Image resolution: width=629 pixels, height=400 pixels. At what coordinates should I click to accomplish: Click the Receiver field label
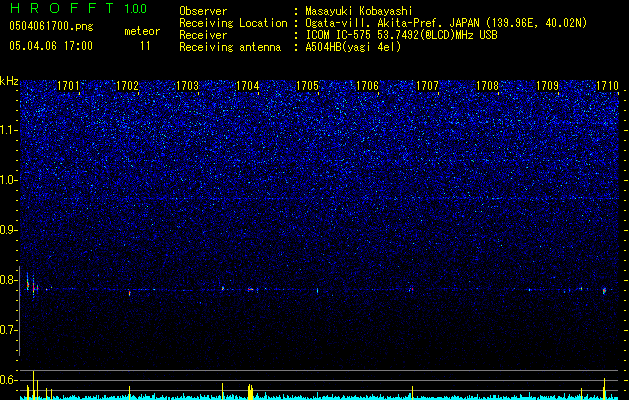[x=203, y=35]
